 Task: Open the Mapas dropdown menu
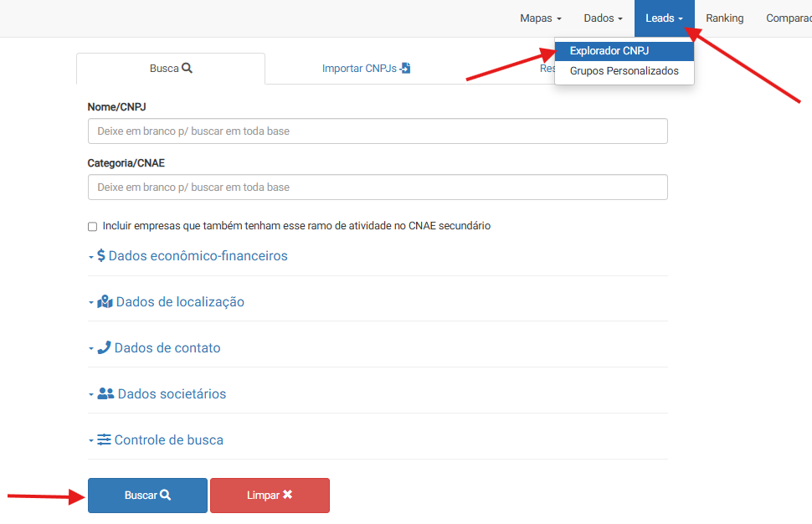pos(540,18)
